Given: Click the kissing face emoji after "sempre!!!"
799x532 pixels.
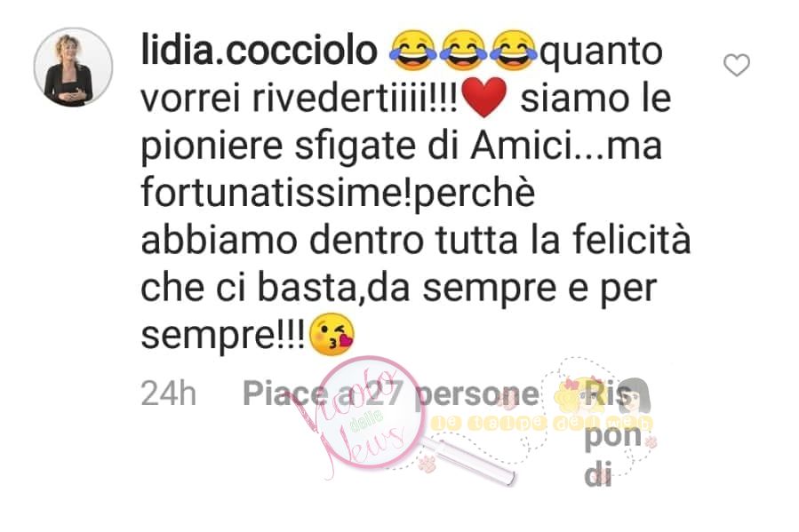Looking at the screenshot, I should point(332,335).
